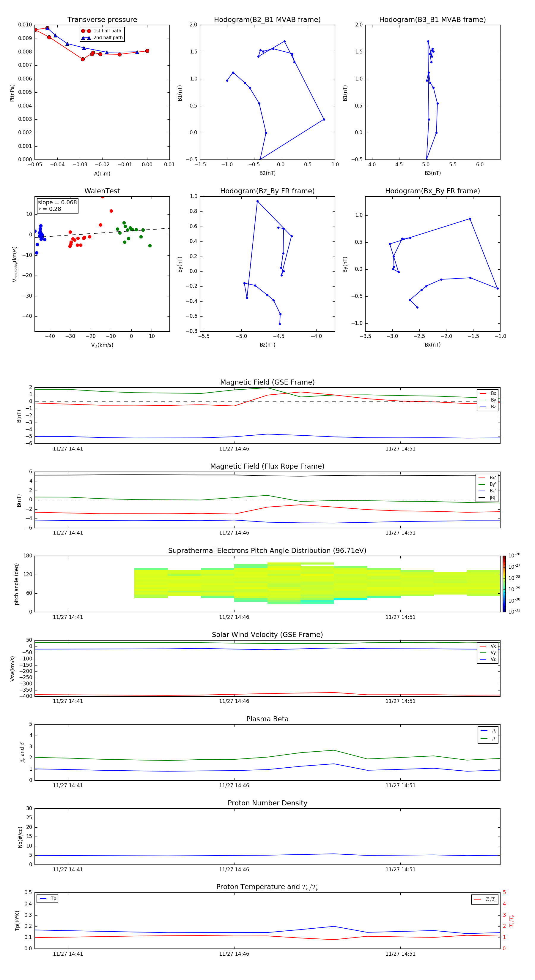535x980 pixels.
Task: Click the beta legend box in Plasma Beta
Action: pos(488,735)
